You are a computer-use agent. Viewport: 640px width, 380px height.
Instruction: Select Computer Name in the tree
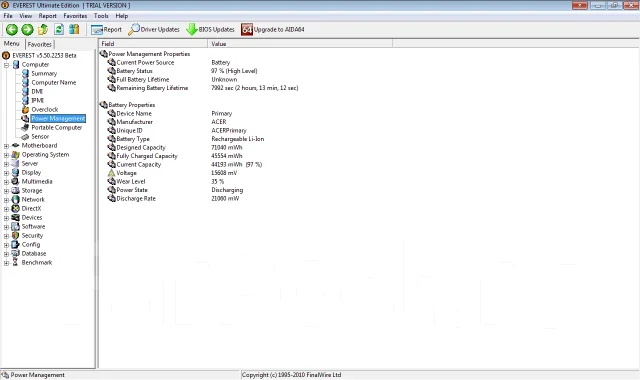coord(53,82)
